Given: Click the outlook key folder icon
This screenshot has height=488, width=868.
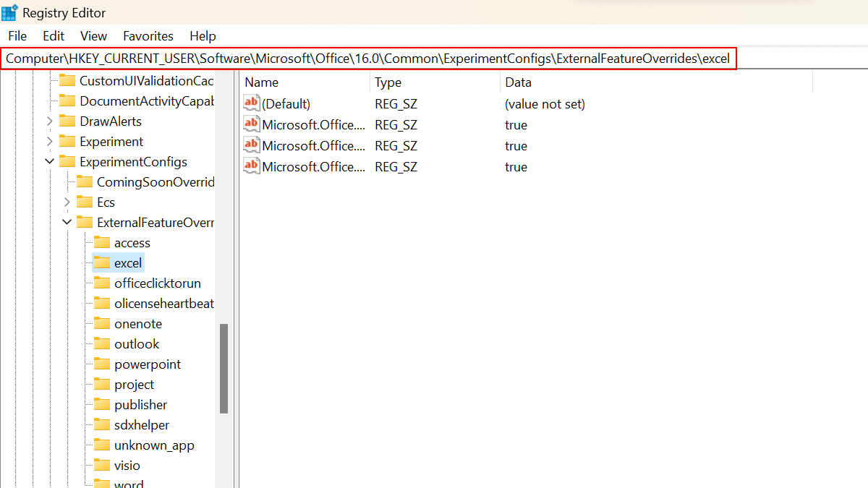Looking at the screenshot, I should (102, 344).
